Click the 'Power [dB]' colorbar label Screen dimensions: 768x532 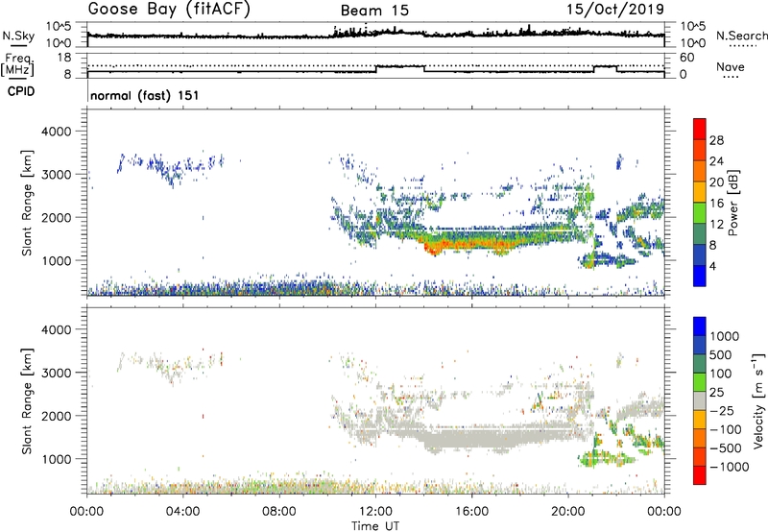point(732,203)
